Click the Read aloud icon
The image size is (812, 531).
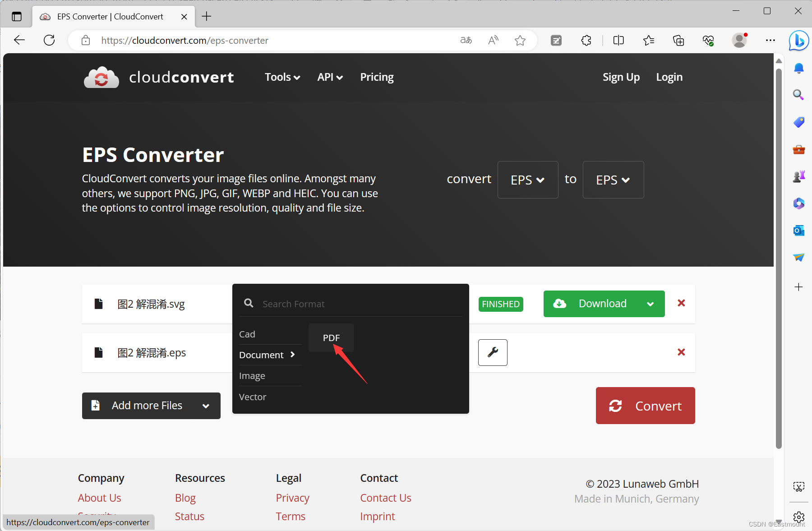tap(493, 41)
